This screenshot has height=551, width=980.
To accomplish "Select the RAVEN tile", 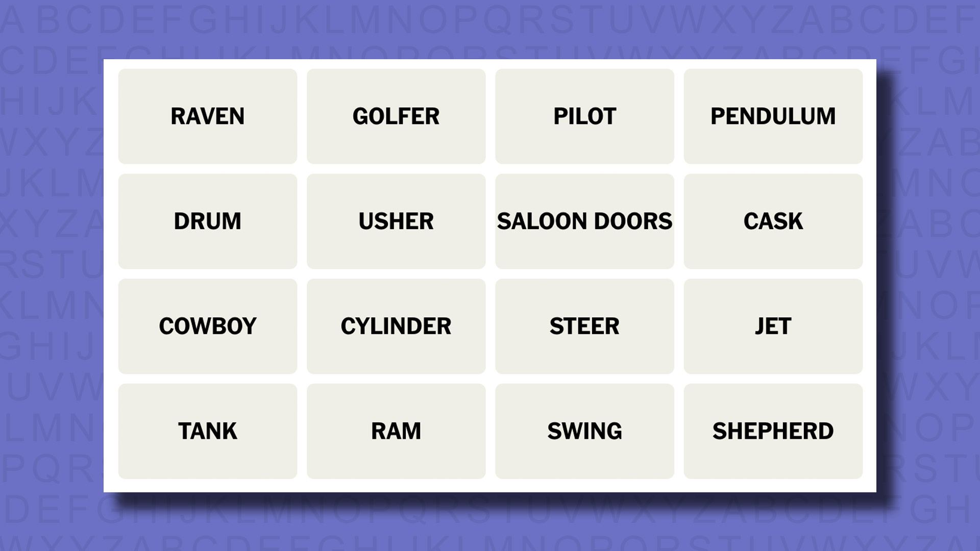I will (207, 116).
